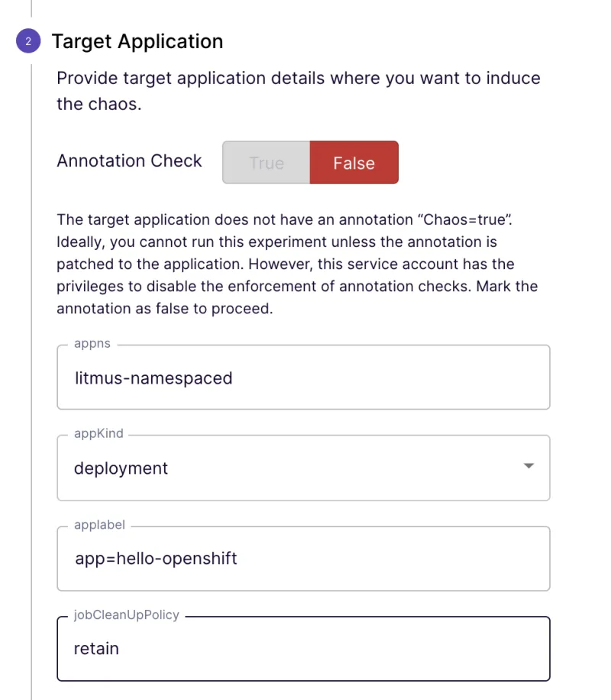Click the applabel field label
The height and width of the screenshot is (700, 611).
pyautogui.click(x=99, y=525)
